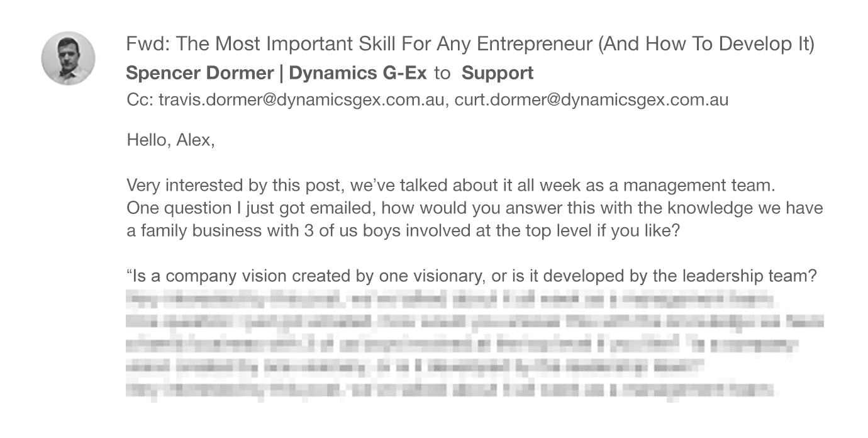This screenshot has width=868, height=438.
Task: Click the sender name Spencer Dormer
Action: pyautogui.click(x=199, y=73)
